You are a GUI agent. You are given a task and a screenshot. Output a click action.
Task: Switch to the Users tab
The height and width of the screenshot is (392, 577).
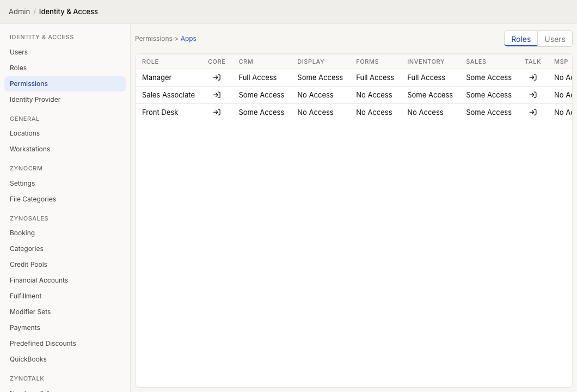pyautogui.click(x=555, y=39)
